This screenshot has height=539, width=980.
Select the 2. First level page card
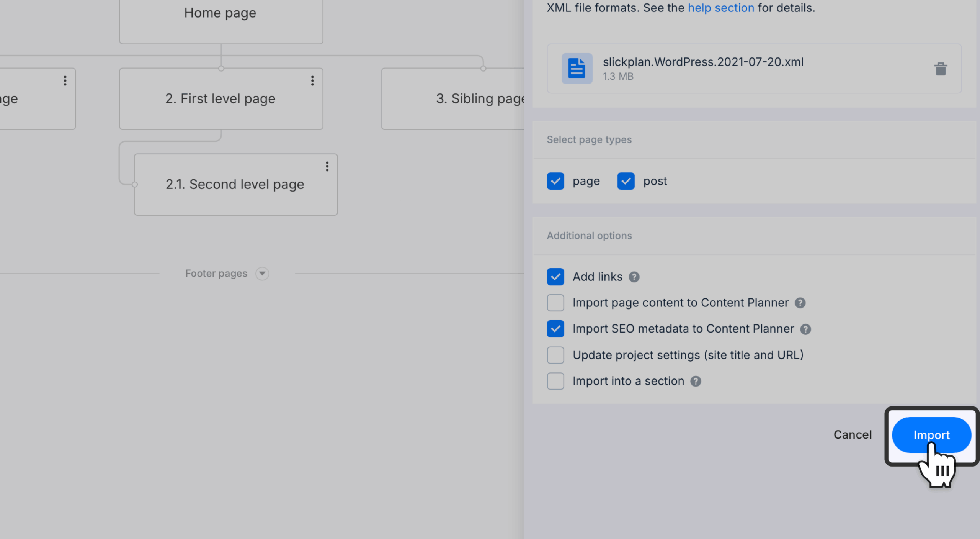pos(221,99)
